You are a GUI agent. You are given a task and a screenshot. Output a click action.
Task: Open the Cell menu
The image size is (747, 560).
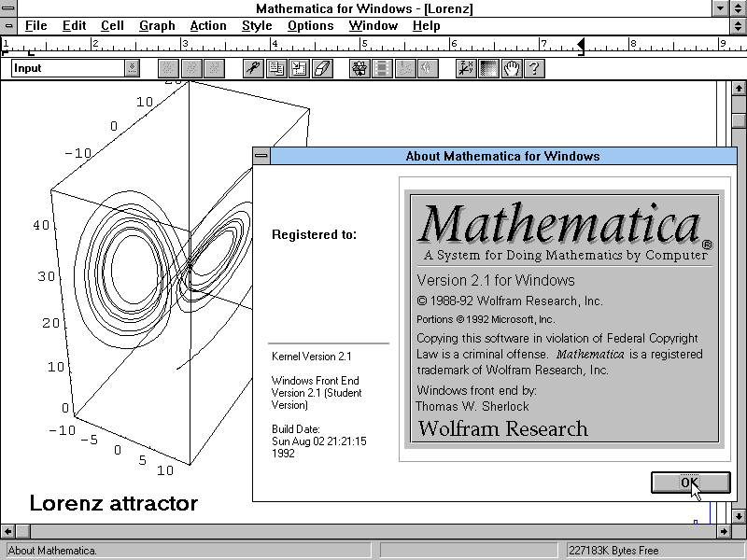point(112,26)
